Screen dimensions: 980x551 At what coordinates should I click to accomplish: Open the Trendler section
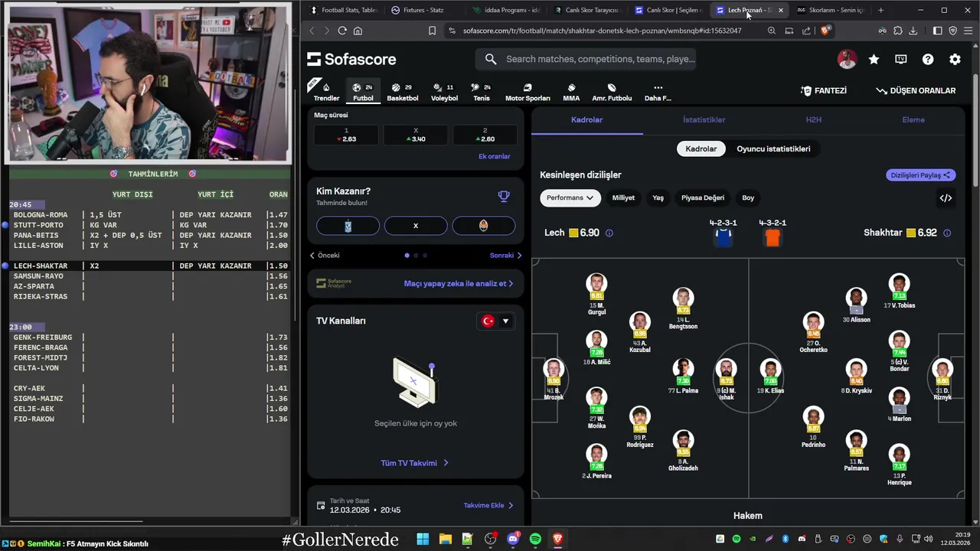point(326,92)
